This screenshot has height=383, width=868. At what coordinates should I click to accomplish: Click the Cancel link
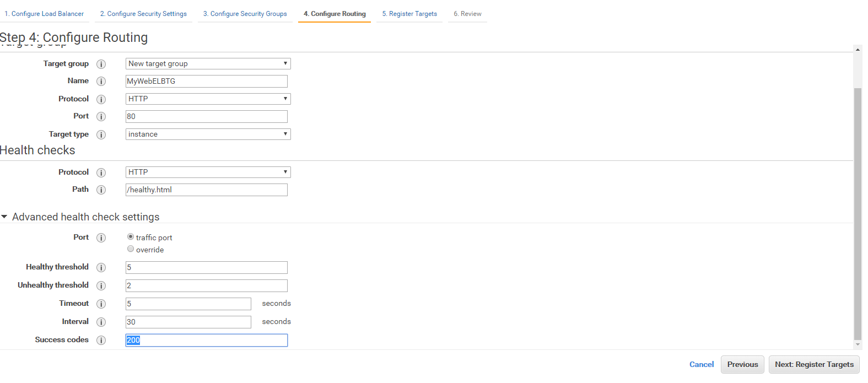701,365
